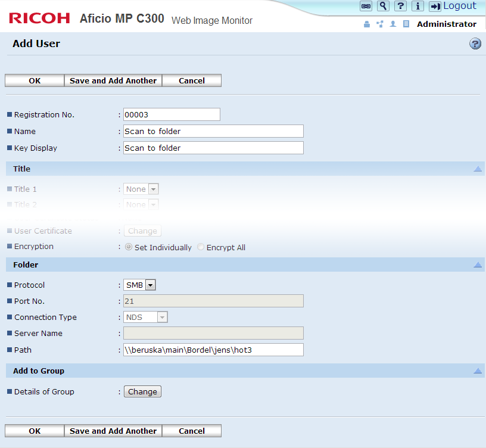Click the top Save and Add Another button
Viewport: 486px width, 448px height.
click(113, 80)
